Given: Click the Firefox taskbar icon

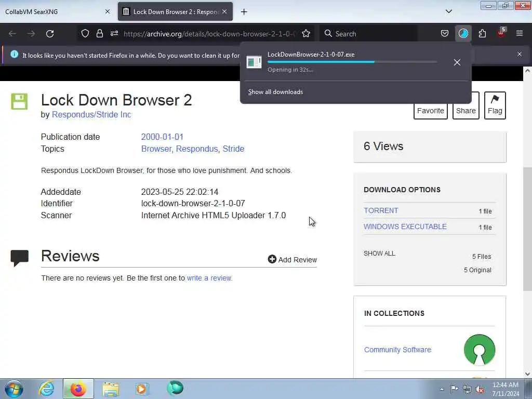Looking at the screenshot, I should (x=78, y=389).
